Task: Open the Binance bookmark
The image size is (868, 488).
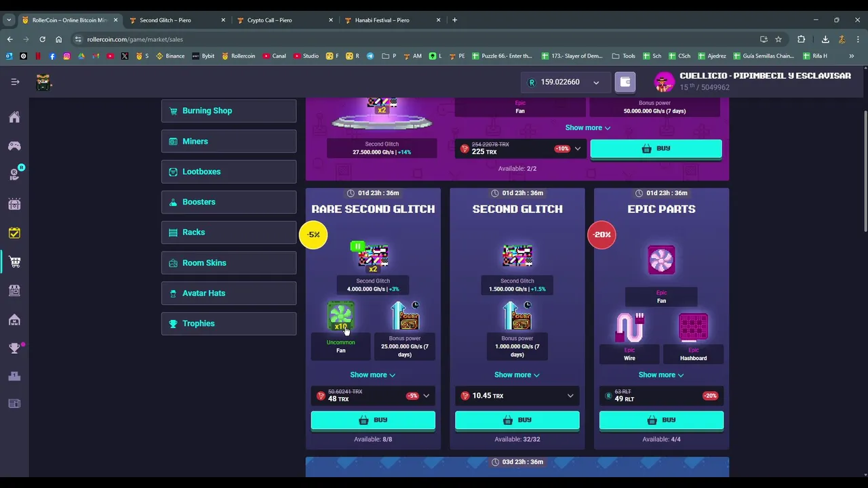Action: [x=170, y=56]
